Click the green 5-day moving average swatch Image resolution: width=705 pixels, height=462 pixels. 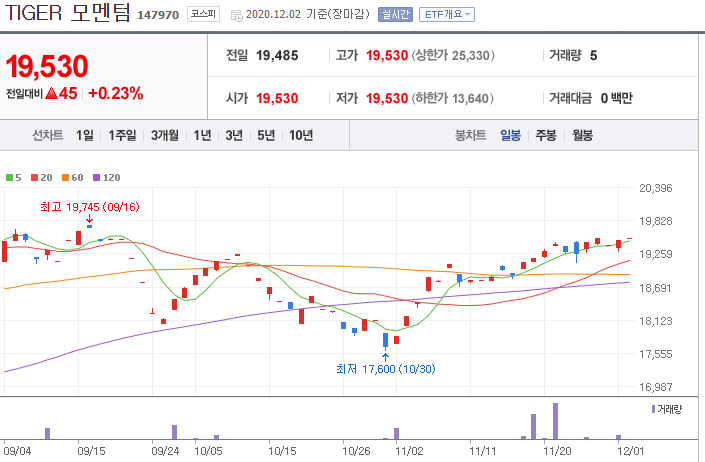(x=9, y=178)
